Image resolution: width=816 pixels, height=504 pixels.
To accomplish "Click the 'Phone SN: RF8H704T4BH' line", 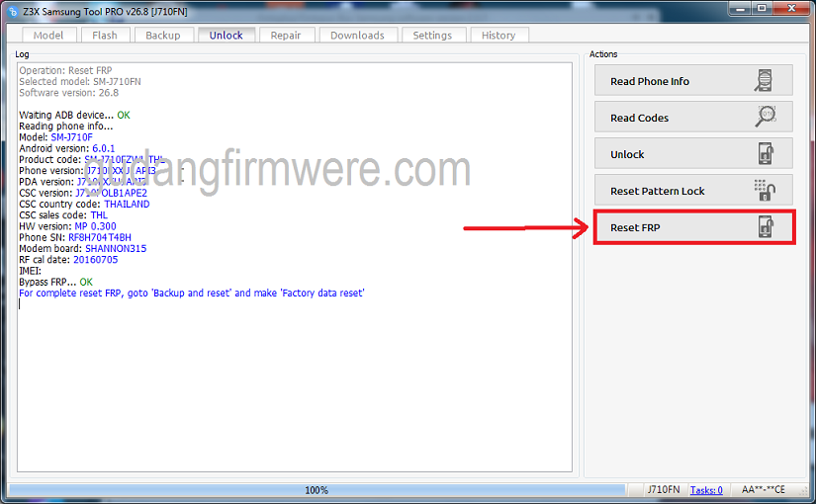I will pos(75,237).
